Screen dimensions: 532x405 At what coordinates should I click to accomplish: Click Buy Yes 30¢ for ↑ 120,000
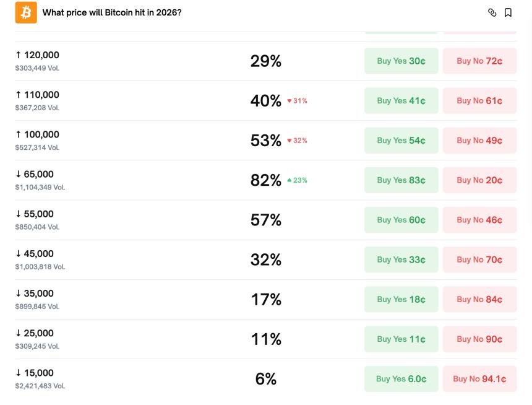[x=401, y=61]
